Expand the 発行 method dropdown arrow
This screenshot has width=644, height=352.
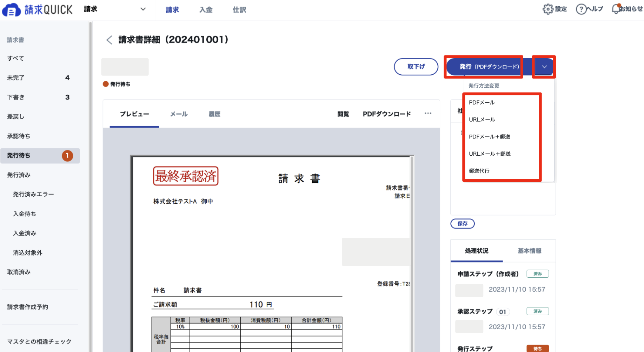[544, 67]
